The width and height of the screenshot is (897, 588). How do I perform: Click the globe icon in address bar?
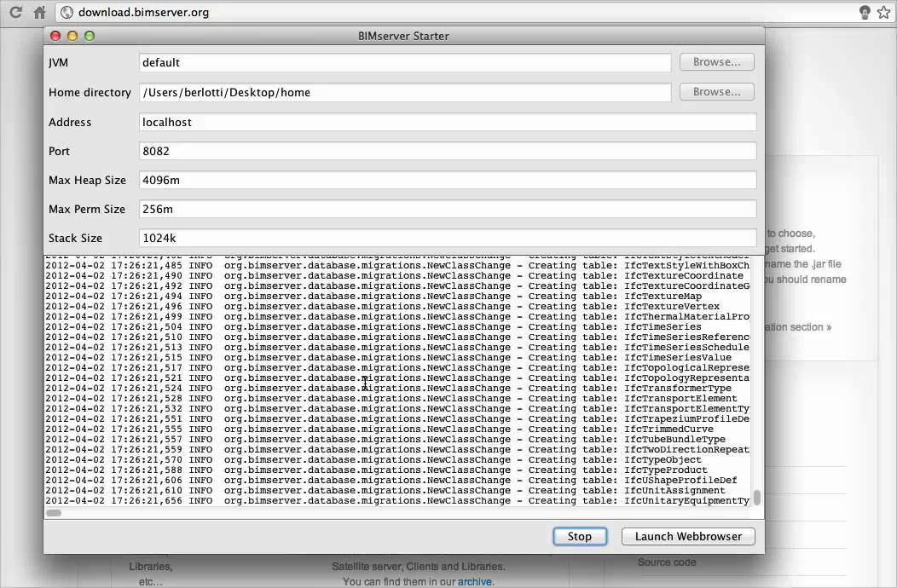point(67,12)
